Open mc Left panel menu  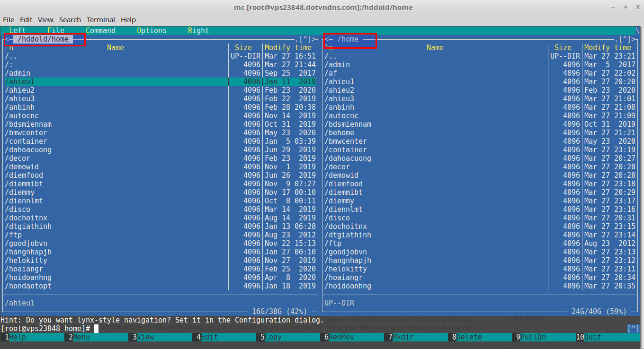(18, 30)
